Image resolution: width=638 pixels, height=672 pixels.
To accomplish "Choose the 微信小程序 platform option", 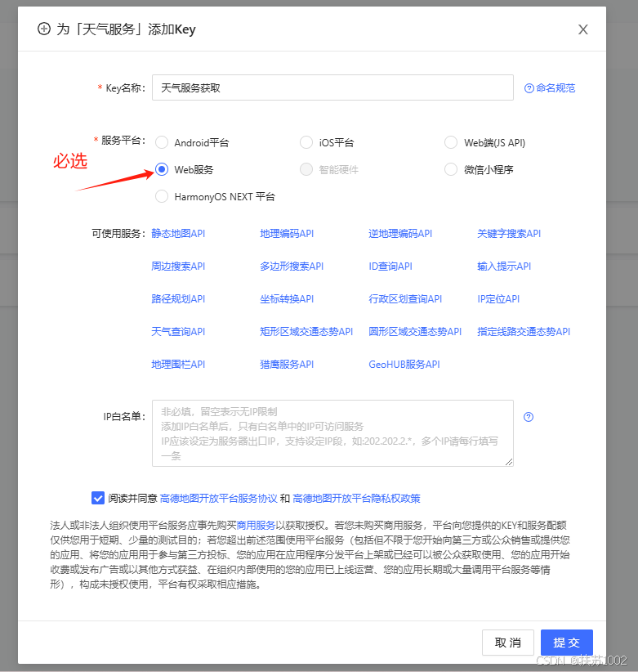I will coord(451,170).
